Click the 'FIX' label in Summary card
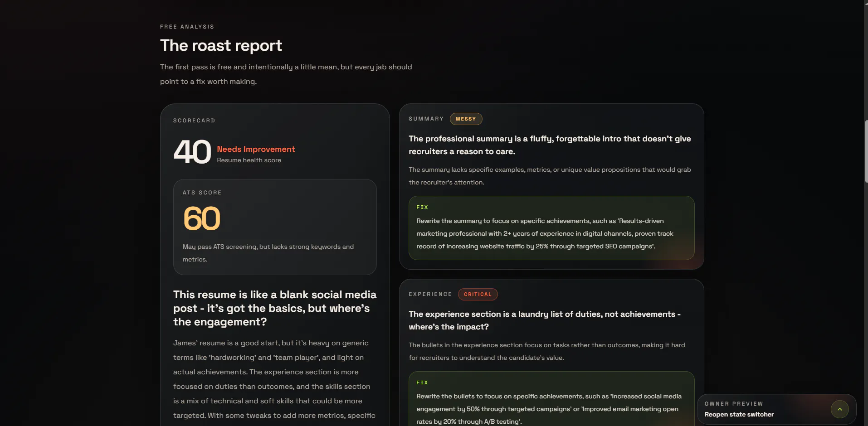Viewport: 868px width, 426px height. pos(422,207)
